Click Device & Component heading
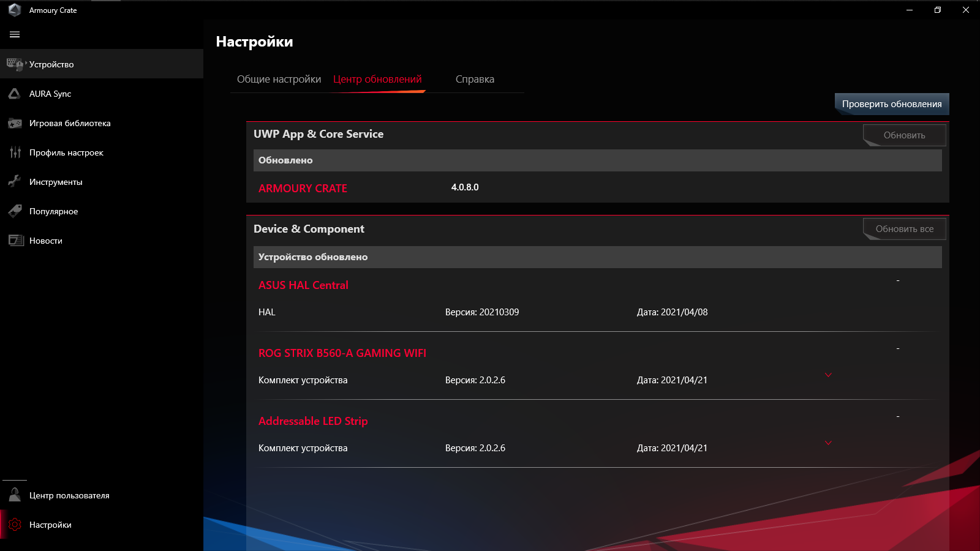 pos(309,229)
